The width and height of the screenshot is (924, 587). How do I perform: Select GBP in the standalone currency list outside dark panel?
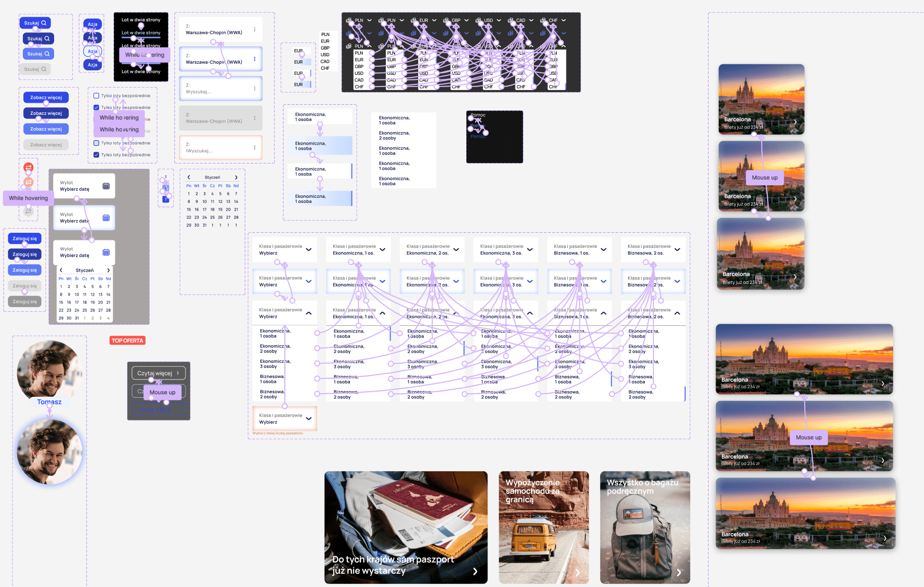pos(325,48)
